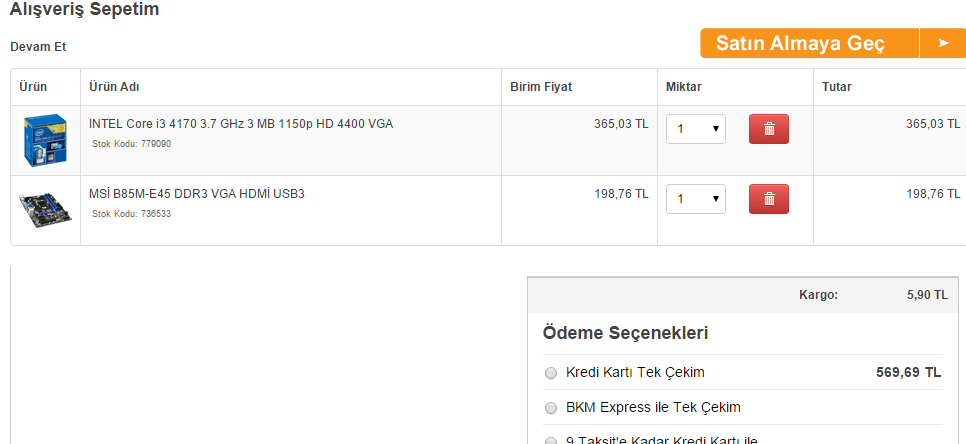Click the Ödeme Seçenekleri heading
The image size is (966, 444).
(x=626, y=332)
